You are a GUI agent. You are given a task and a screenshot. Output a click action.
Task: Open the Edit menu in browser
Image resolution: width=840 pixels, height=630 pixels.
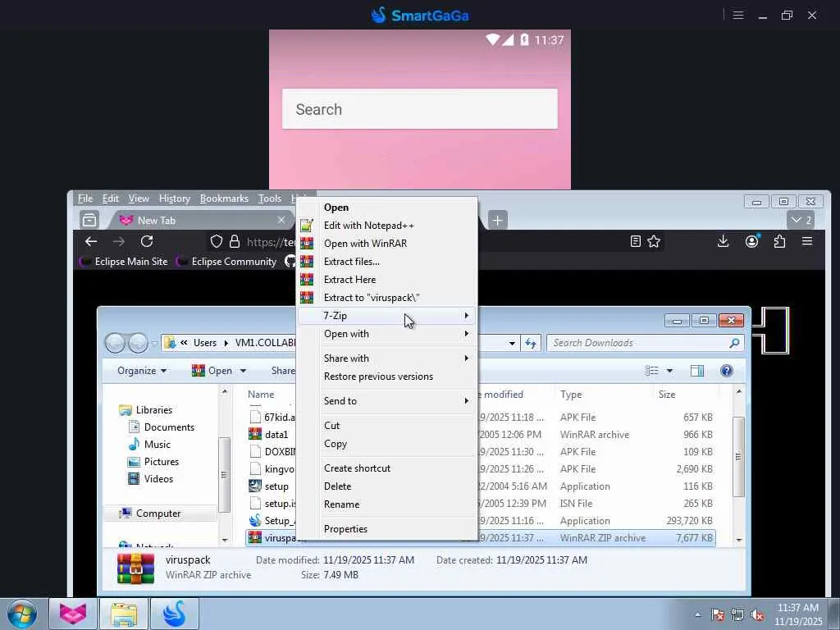pyautogui.click(x=111, y=199)
